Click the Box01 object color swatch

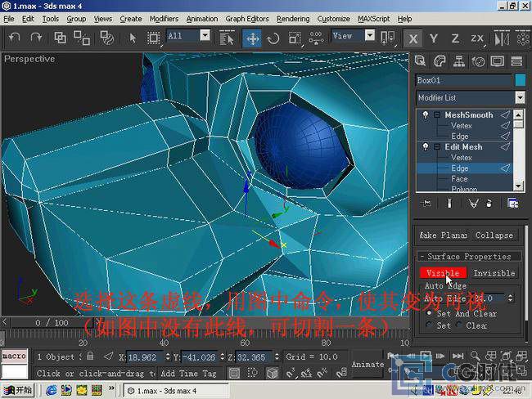click(520, 80)
